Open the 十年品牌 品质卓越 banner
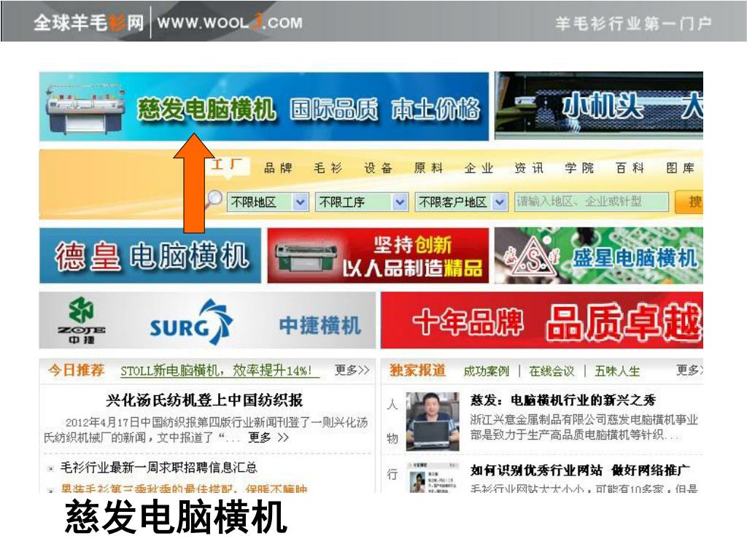The width and height of the screenshot is (747, 560). point(542,321)
